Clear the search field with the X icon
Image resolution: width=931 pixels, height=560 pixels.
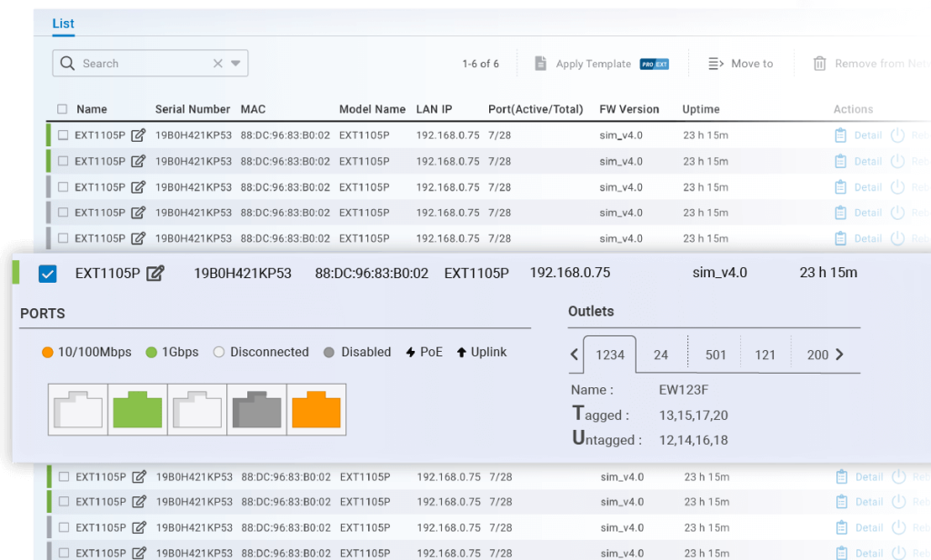pos(217,64)
